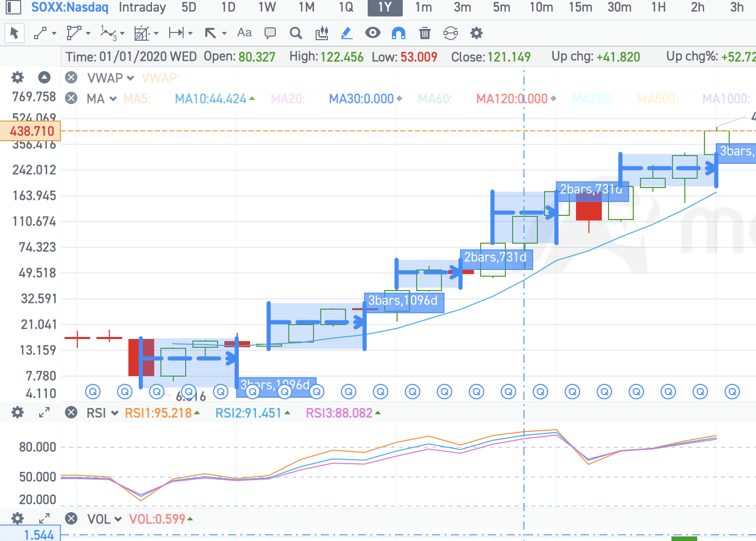Viewport: 756px width, 541px height.
Task: Remove the VWAP indicator with its X
Action: coord(71,78)
